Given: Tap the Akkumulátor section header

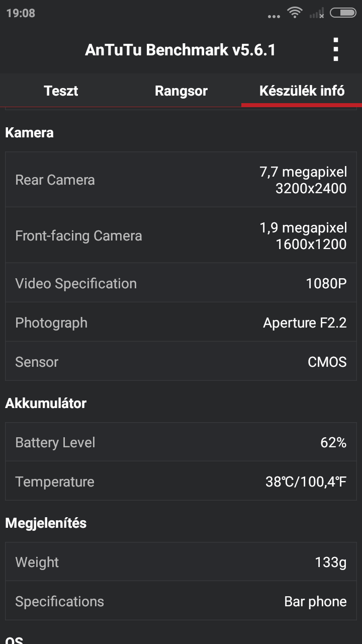Looking at the screenshot, I should (x=46, y=403).
